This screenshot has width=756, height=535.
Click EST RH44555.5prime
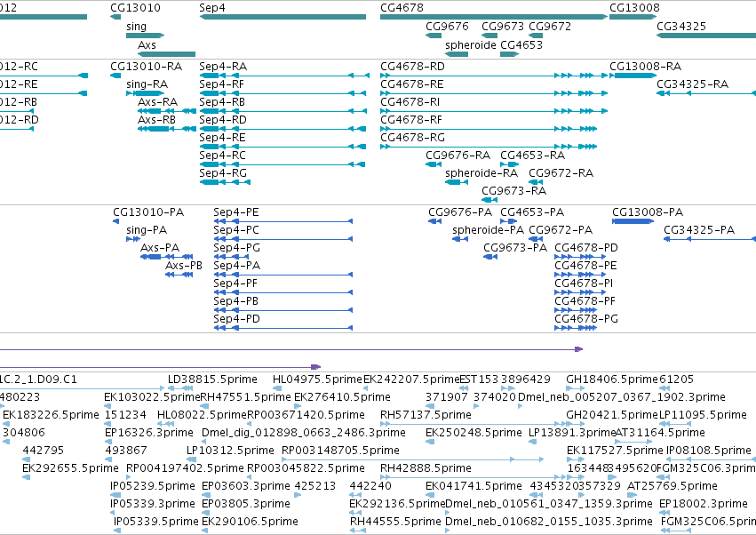click(358, 531)
